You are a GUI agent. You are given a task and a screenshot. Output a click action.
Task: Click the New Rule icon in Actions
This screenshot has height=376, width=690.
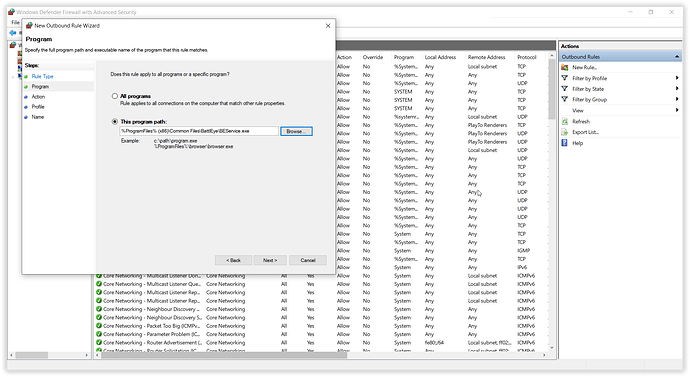click(x=565, y=67)
